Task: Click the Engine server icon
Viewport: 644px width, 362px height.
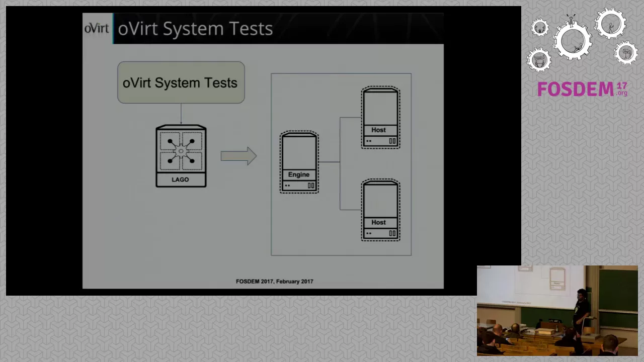Action: (299, 162)
